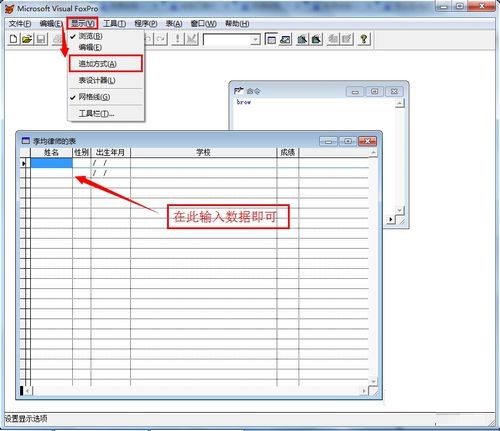This screenshot has width=500, height=431.
Task: Click the New file toolbar icon
Action: [x=13, y=39]
